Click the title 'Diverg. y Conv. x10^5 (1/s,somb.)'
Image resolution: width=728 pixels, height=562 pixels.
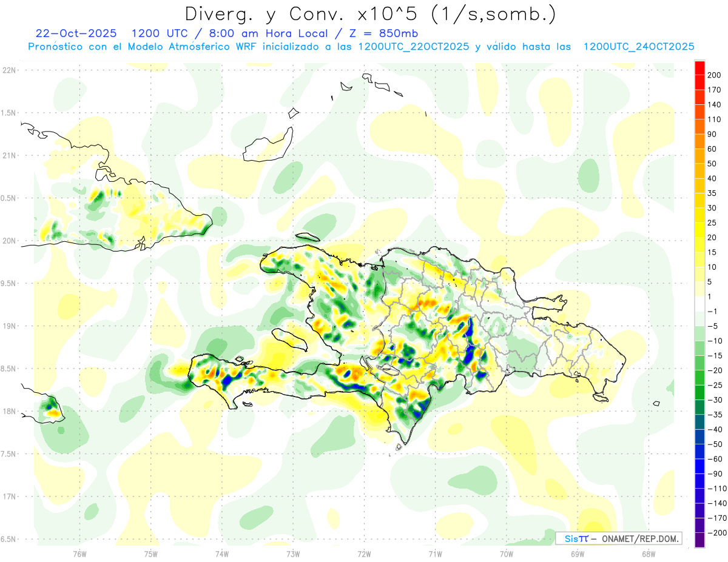point(370,15)
